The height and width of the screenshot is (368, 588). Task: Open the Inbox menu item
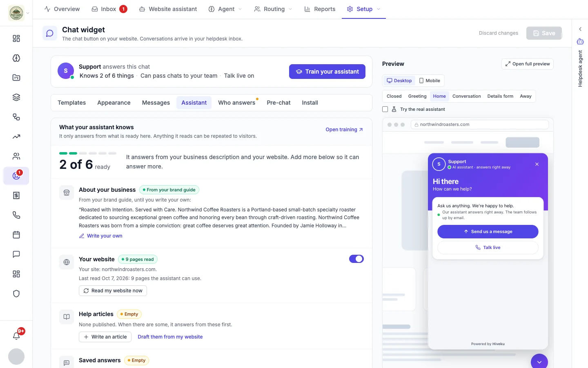click(x=109, y=9)
